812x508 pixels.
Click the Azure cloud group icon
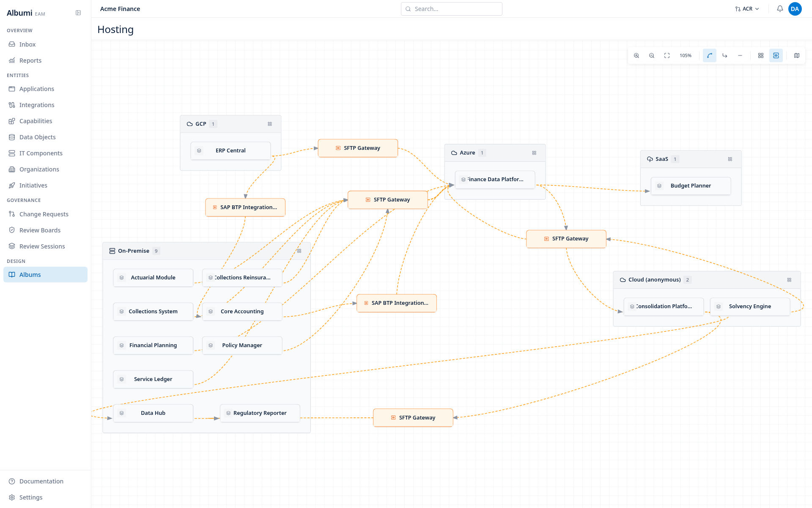click(x=454, y=153)
